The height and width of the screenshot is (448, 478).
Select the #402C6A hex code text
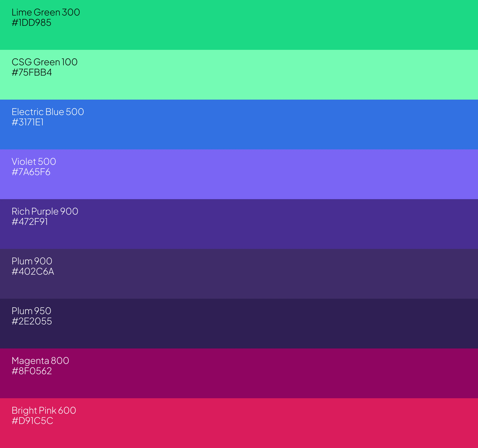tap(33, 272)
